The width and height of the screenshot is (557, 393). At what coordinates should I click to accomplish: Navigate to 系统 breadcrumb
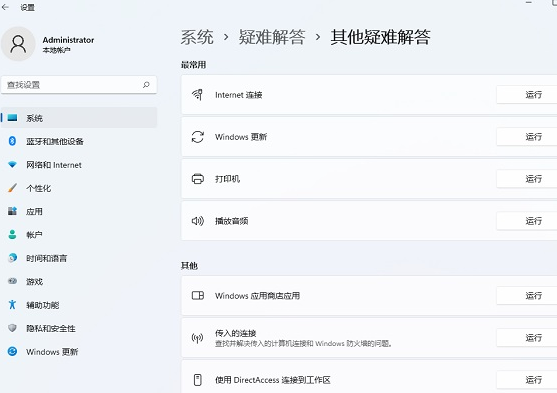(x=197, y=37)
